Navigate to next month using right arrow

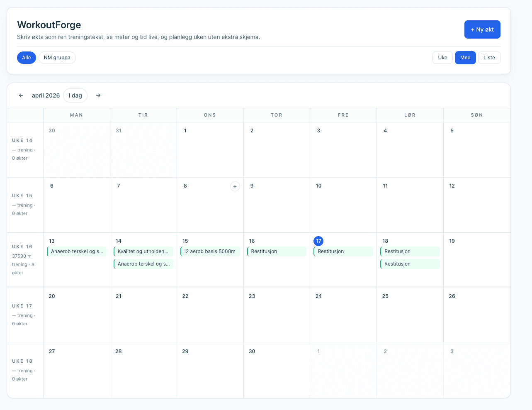pyautogui.click(x=98, y=95)
